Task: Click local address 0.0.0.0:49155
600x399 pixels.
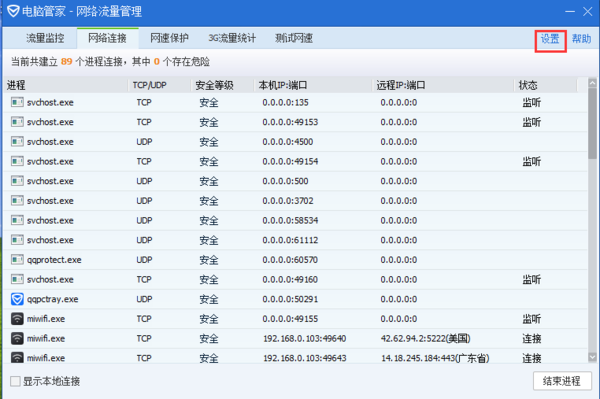Action: pos(290,319)
